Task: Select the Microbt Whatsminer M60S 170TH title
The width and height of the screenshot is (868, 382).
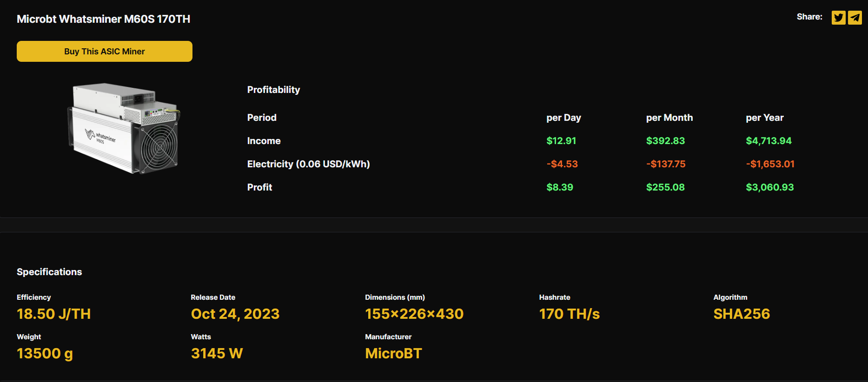Action: (103, 19)
